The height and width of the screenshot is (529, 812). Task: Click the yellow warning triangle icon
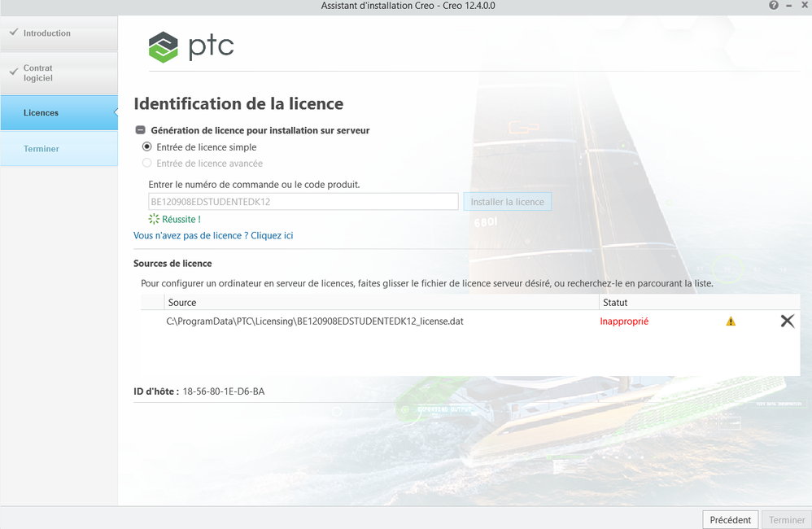click(731, 321)
